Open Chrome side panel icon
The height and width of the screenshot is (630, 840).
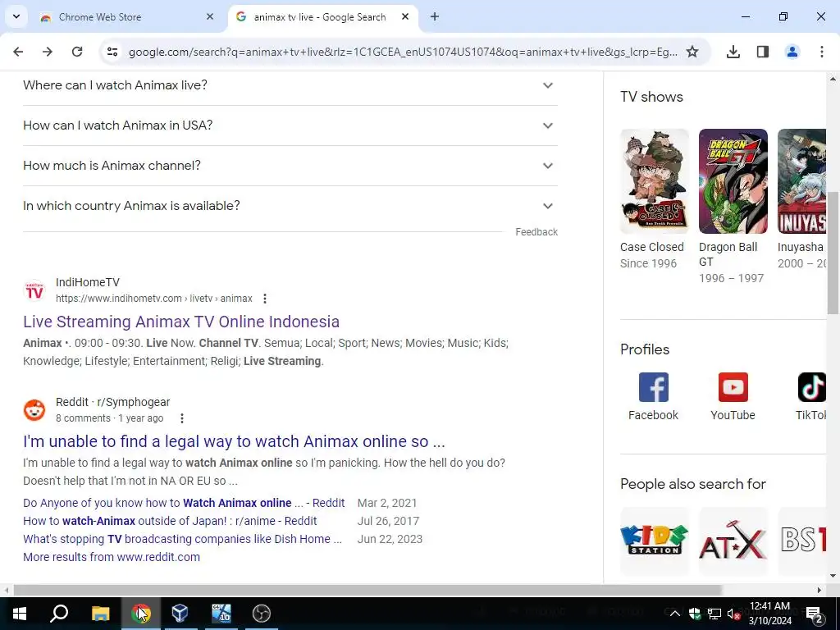[763, 52]
